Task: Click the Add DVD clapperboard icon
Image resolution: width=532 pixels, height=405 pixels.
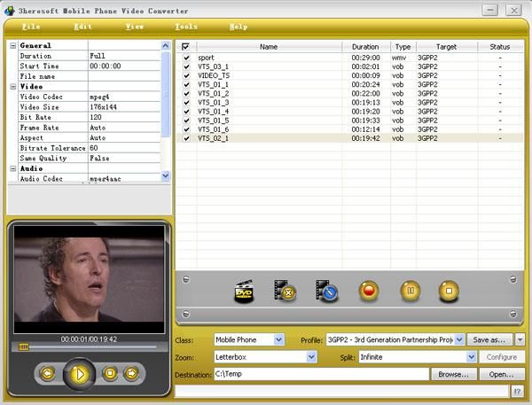Action: [x=245, y=291]
